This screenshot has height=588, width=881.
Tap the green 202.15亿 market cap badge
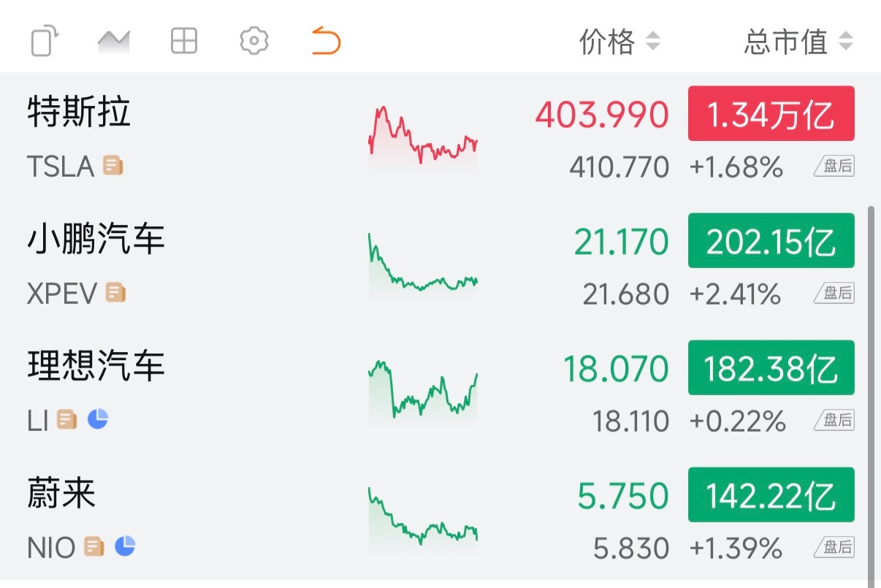point(771,241)
